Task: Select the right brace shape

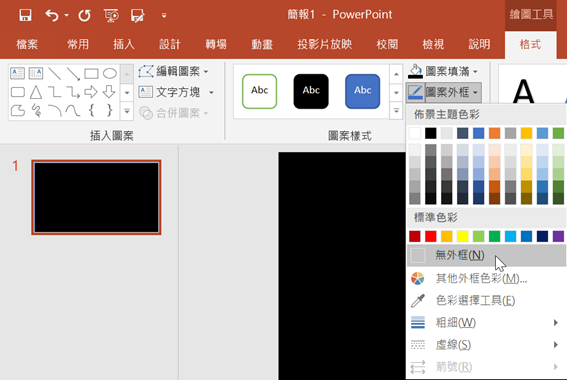Action: tap(109, 110)
